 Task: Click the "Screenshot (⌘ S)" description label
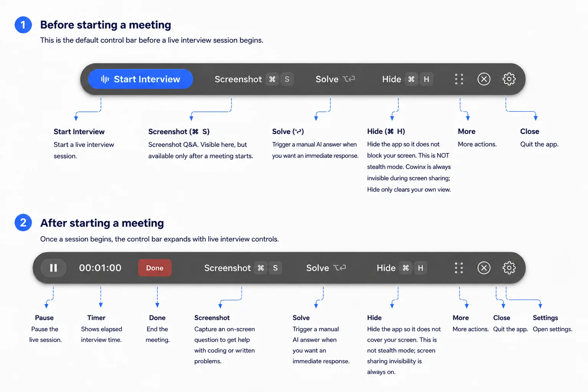coord(179,132)
